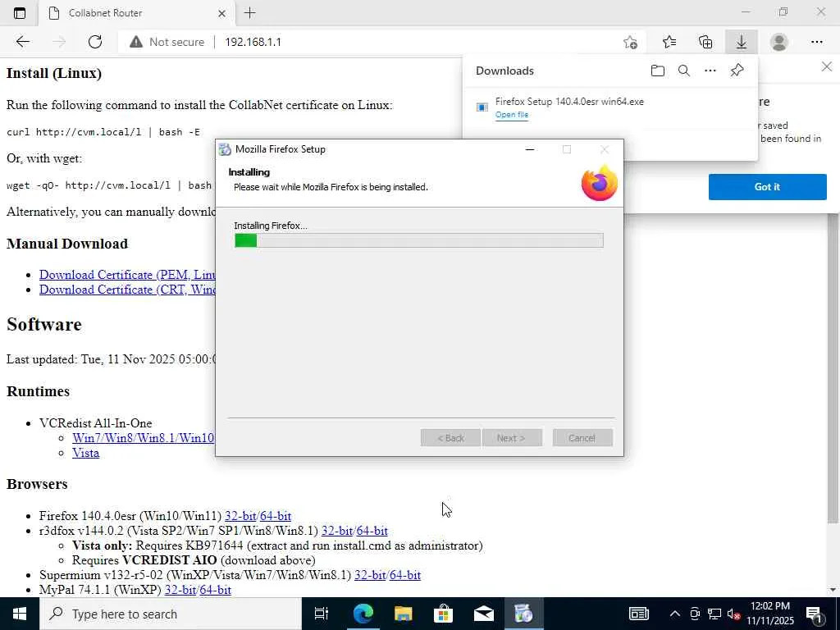
Task: Click the Not secure warning indicator
Action: point(167,42)
